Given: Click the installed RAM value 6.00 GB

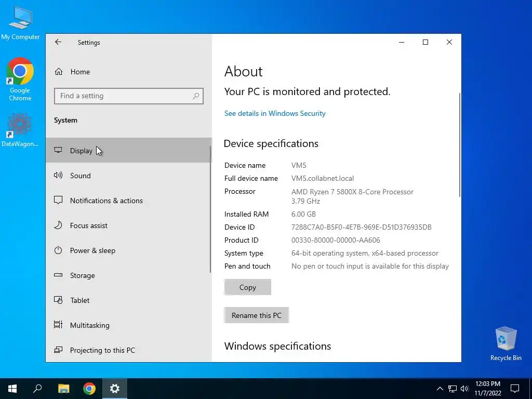Looking at the screenshot, I should point(303,214).
